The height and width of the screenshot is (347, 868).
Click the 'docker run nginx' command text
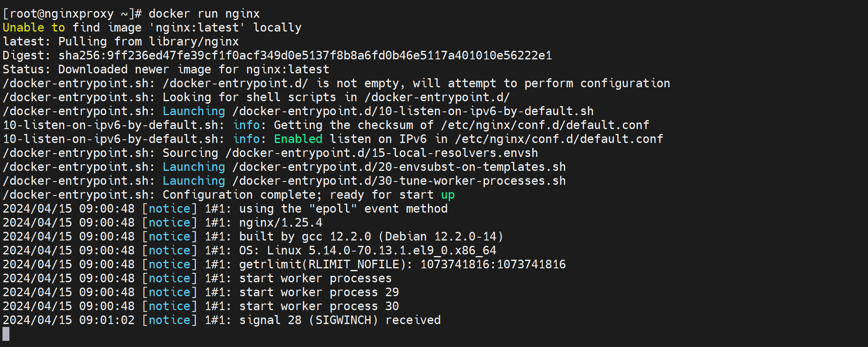pos(204,14)
